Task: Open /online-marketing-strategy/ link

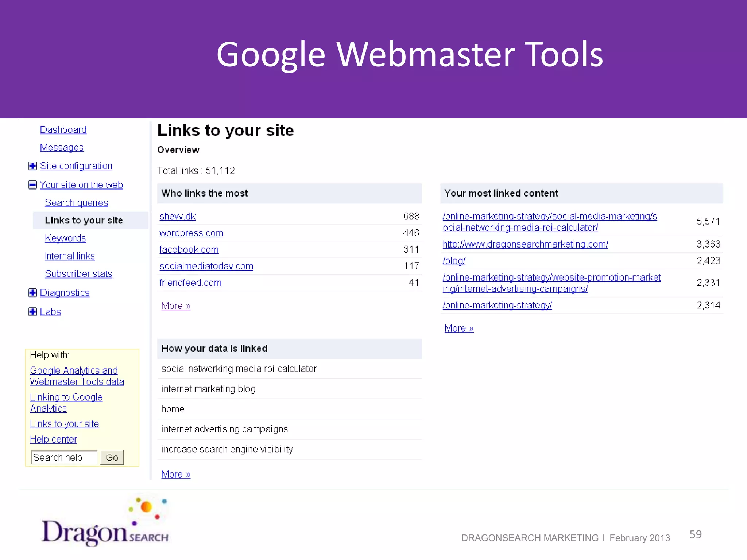Action: click(x=497, y=305)
